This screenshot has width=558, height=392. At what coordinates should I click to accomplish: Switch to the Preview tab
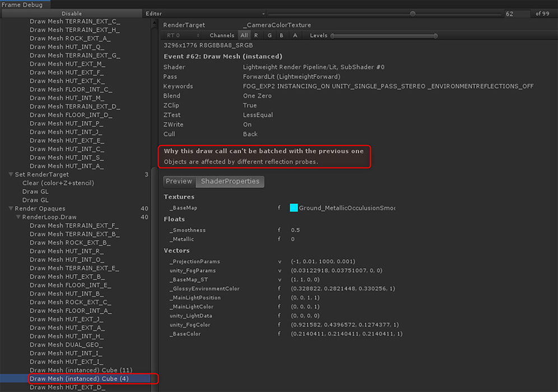[x=179, y=181]
